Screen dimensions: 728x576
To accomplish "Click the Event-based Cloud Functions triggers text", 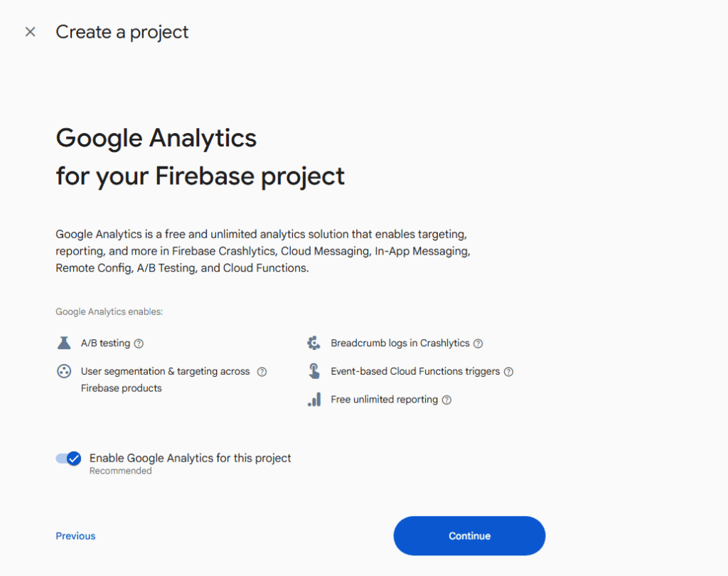I will (414, 371).
